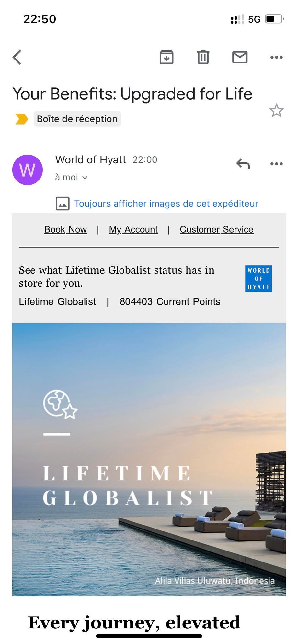Tap the purple W sender avatar

click(28, 170)
